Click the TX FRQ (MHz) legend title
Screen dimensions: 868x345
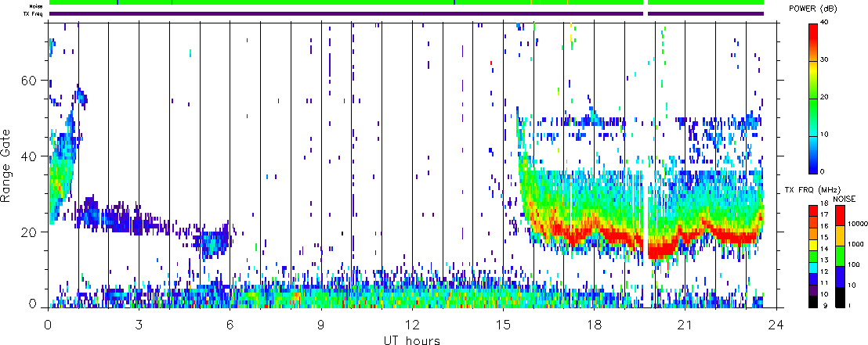[812, 190]
